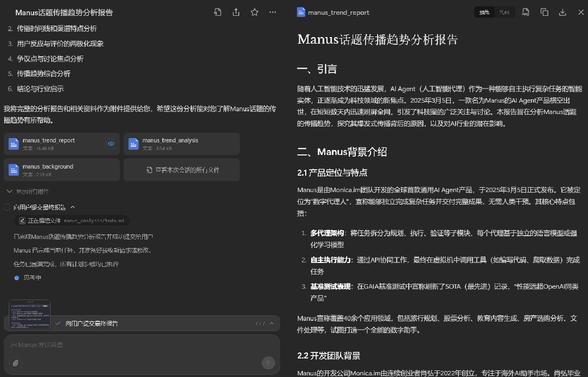Screen dimensions: 588x377
Task: Click the send message arrow button
Action: click(x=268, y=363)
